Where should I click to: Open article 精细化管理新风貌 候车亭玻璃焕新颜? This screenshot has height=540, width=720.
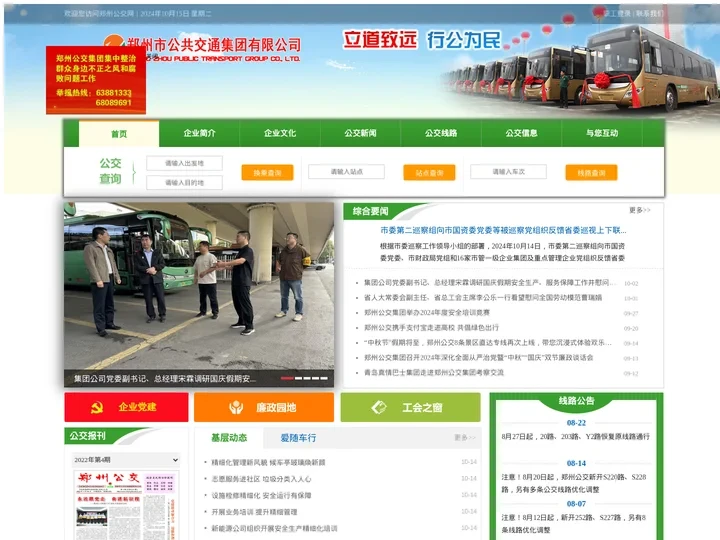tap(268, 462)
